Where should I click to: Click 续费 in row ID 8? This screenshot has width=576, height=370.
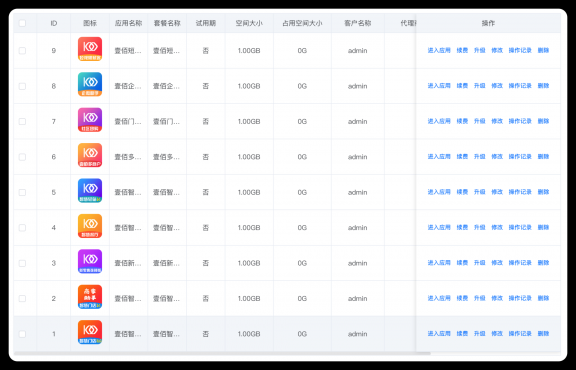(462, 86)
